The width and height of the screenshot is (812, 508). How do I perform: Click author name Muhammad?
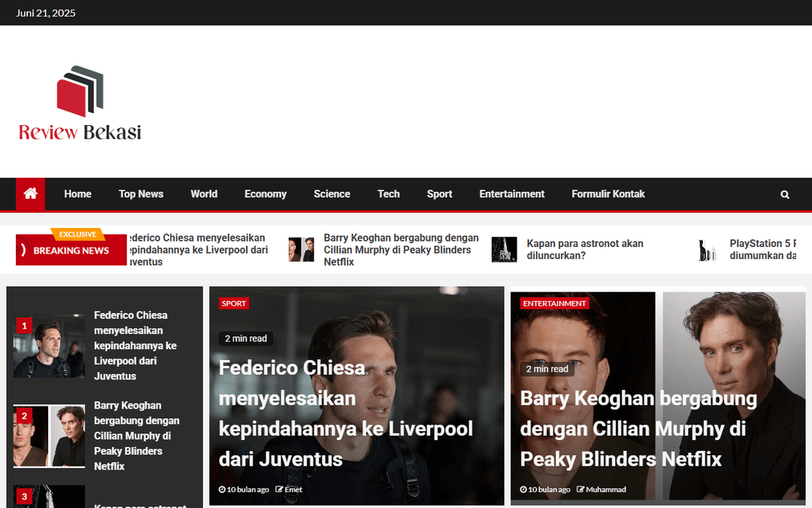606,489
